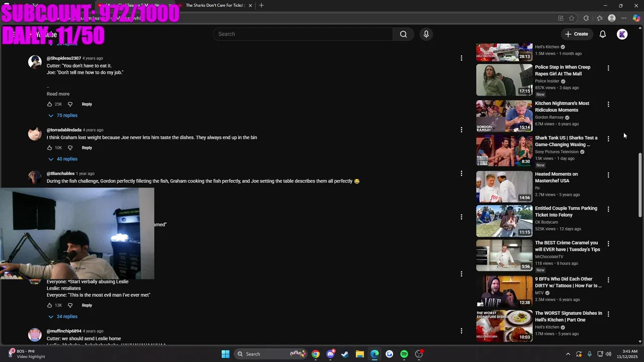This screenshot has width=644, height=362.
Task: Click the Create button
Action: [576, 34]
